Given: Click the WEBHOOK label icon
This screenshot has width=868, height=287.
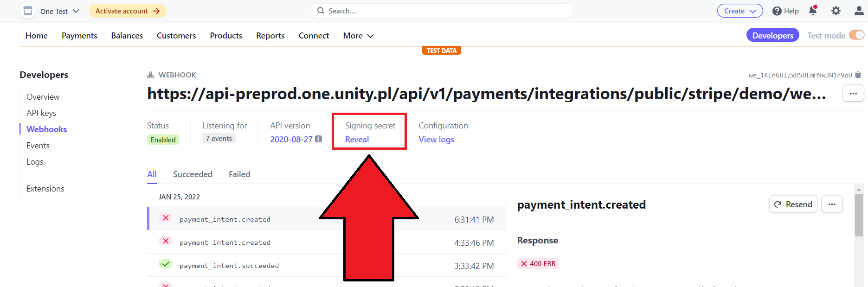Looking at the screenshot, I should (x=151, y=75).
